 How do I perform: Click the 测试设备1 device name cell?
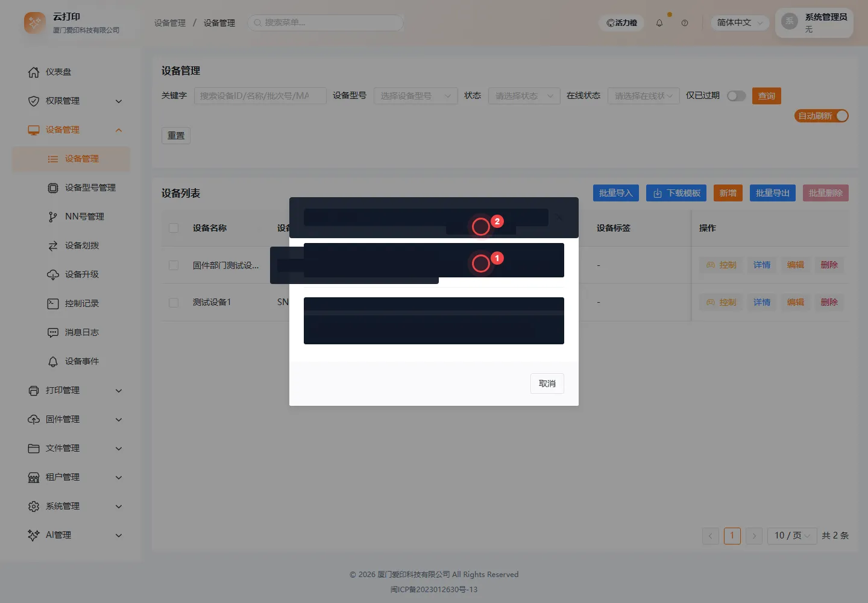click(x=212, y=303)
